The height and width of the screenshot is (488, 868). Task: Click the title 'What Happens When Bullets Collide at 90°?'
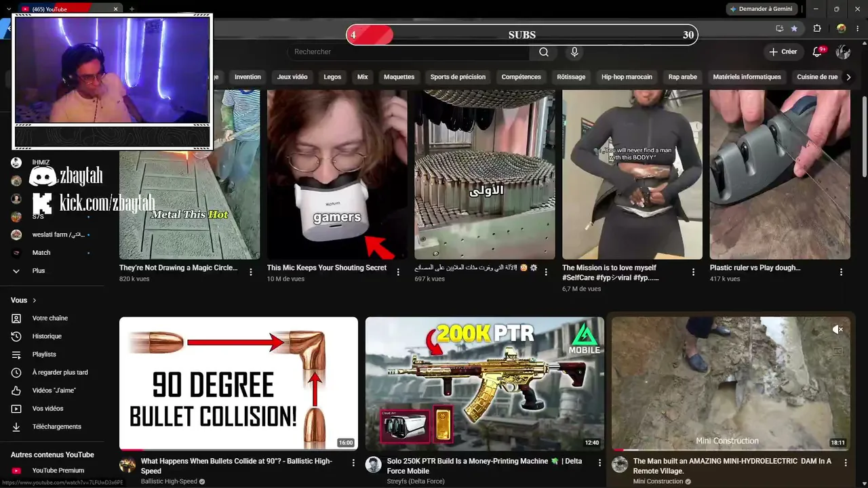(237, 466)
